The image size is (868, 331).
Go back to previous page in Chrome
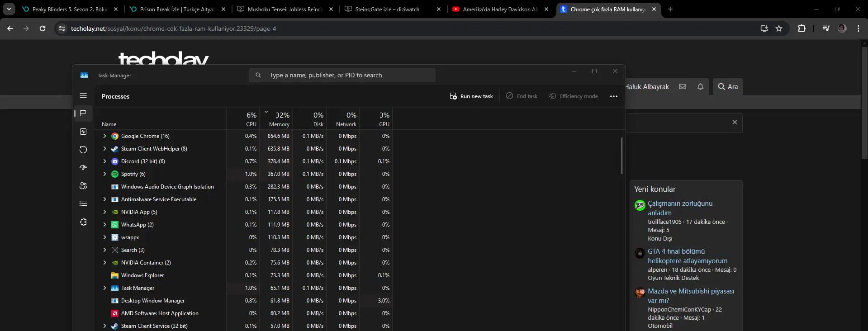tap(10, 28)
